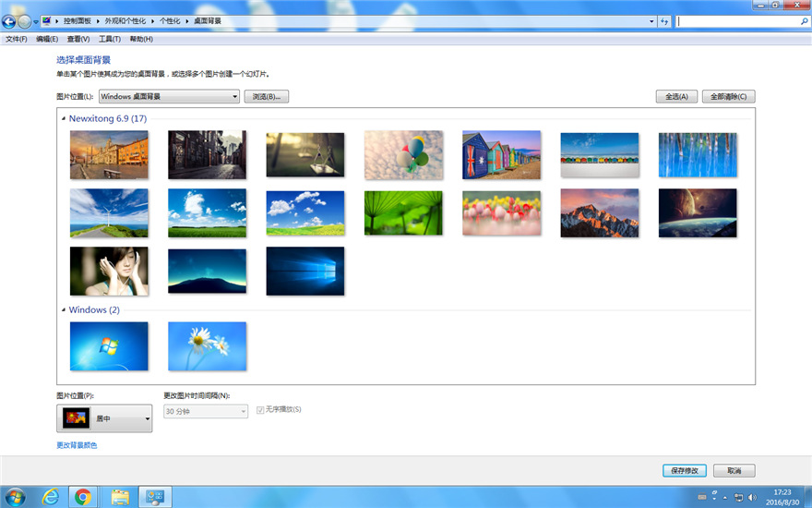Open the 文件(F) menu
The width and height of the screenshot is (812, 508).
point(16,39)
